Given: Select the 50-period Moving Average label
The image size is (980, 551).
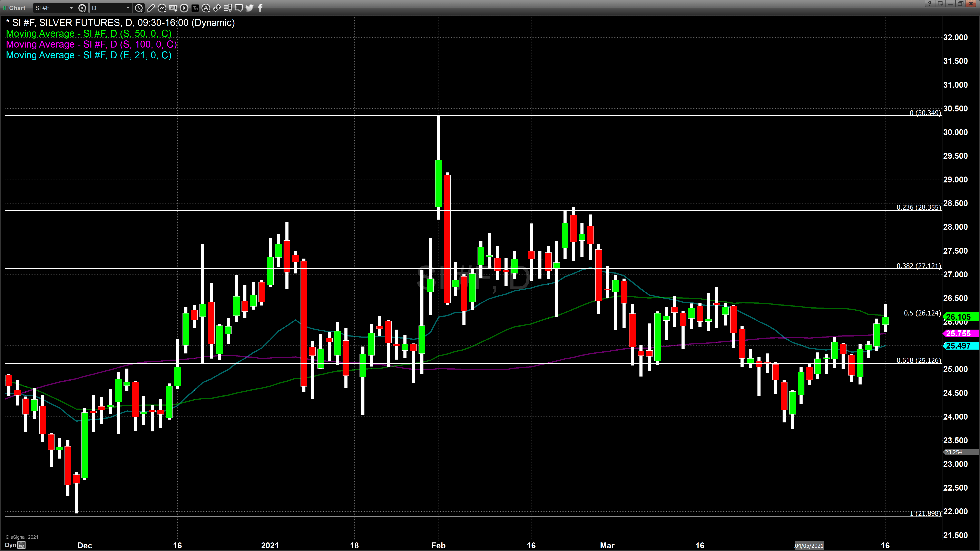Looking at the screenshot, I should [89, 33].
